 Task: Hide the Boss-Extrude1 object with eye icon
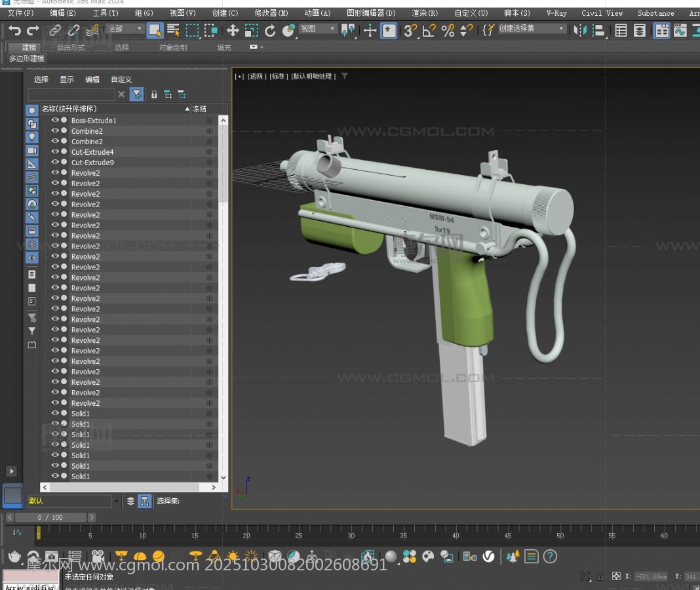[x=55, y=121]
